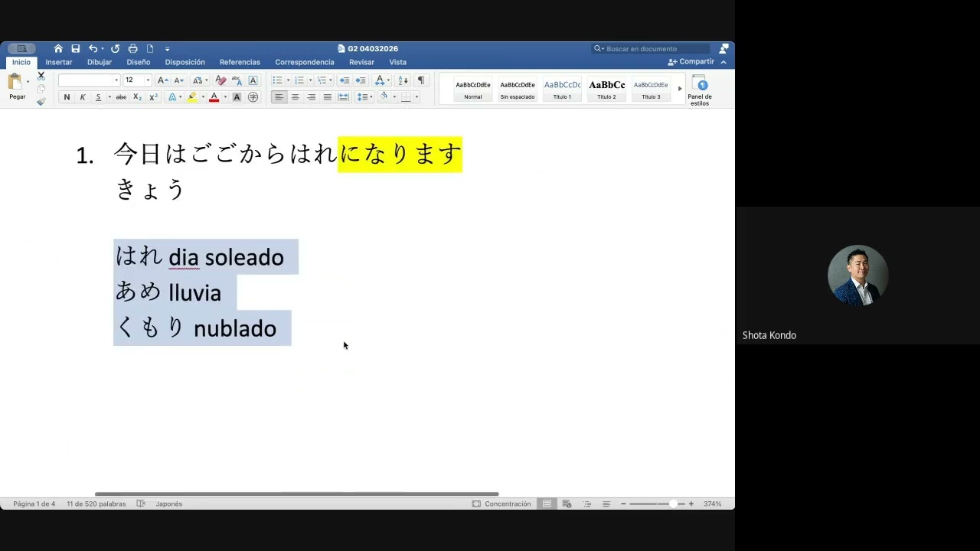
Task: Toggle subscript formatting
Action: coord(137,97)
